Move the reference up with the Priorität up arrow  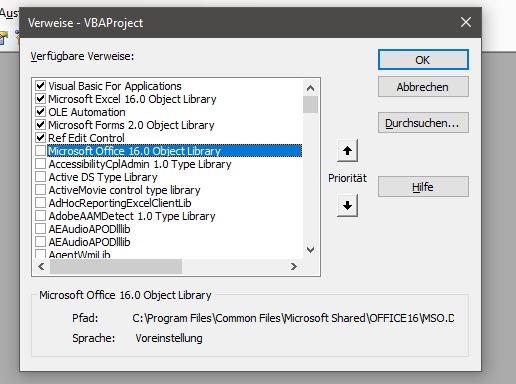pos(347,151)
